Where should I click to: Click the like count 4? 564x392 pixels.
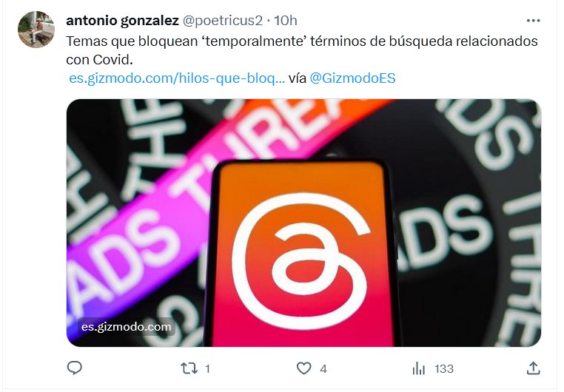323,368
